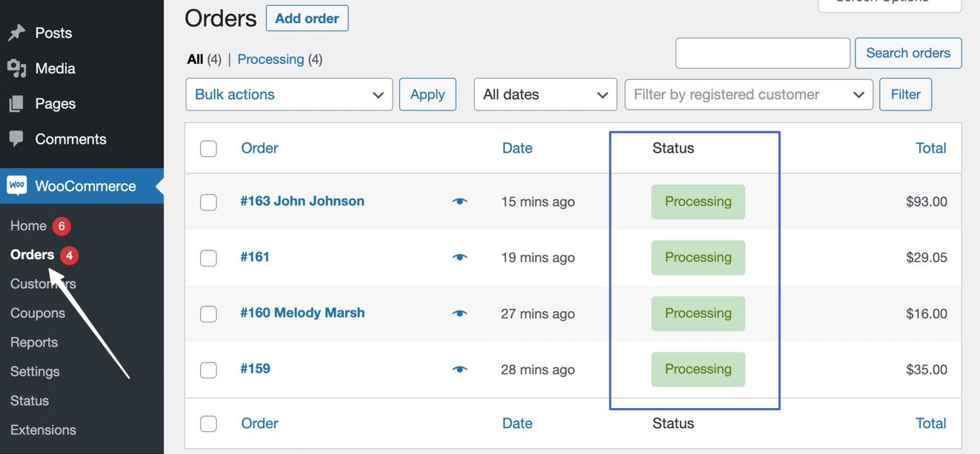The width and height of the screenshot is (980, 454).
Task: Open Posts via its pin icon
Action: point(16,33)
